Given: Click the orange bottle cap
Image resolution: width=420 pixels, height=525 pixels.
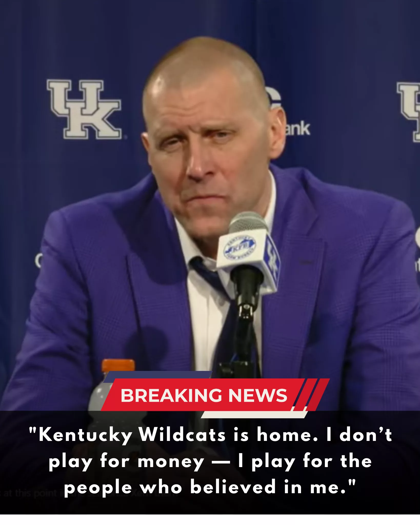Looking at the screenshot, I should coord(118,366).
